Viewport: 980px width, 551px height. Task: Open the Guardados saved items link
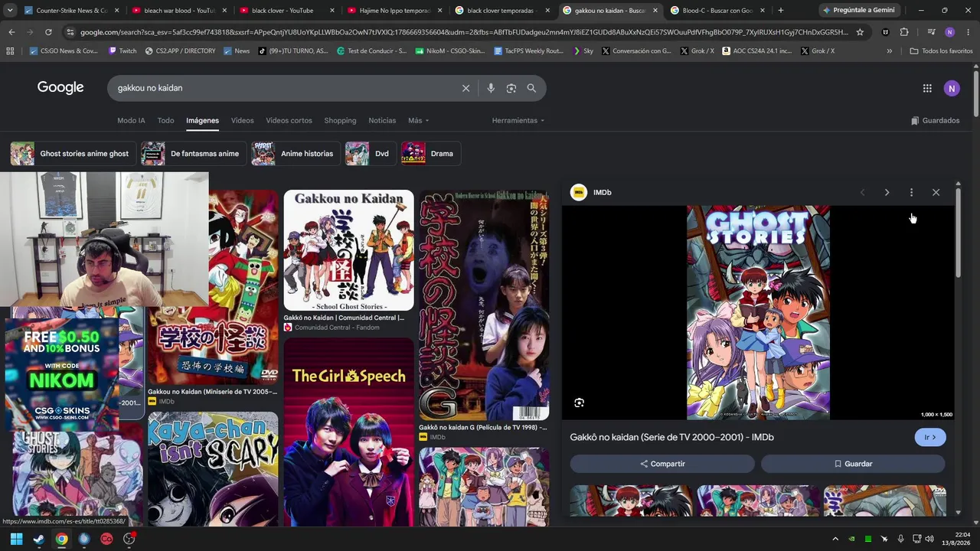pyautogui.click(x=935, y=120)
